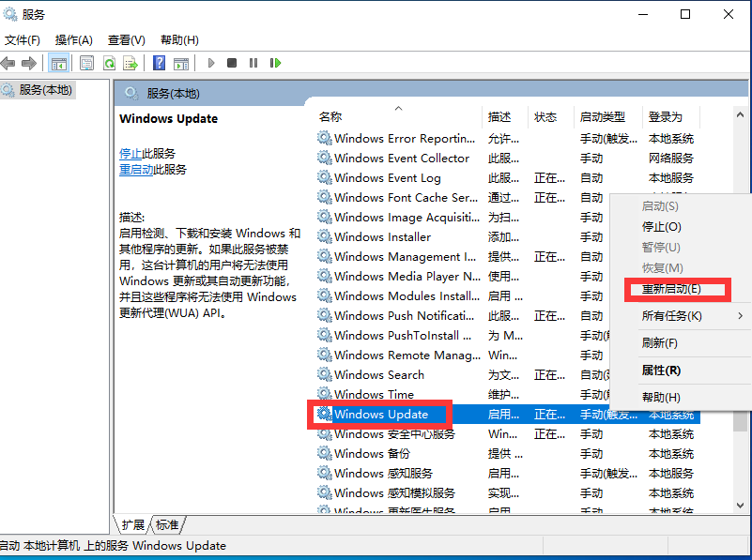Click the forward navigation arrow
The image size is (752, 560).
click(x=31, y=63)
